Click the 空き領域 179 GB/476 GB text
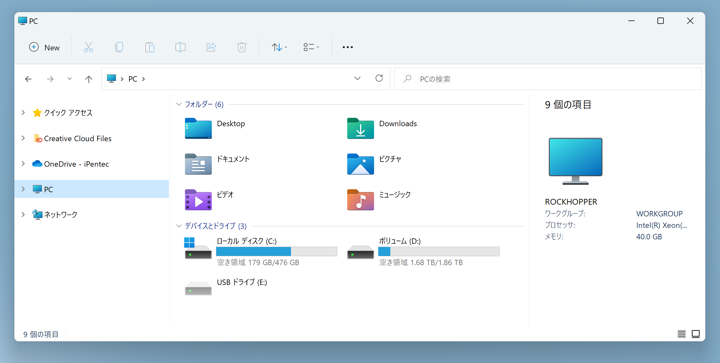720x363 pixels. click(x=258, y=263)
